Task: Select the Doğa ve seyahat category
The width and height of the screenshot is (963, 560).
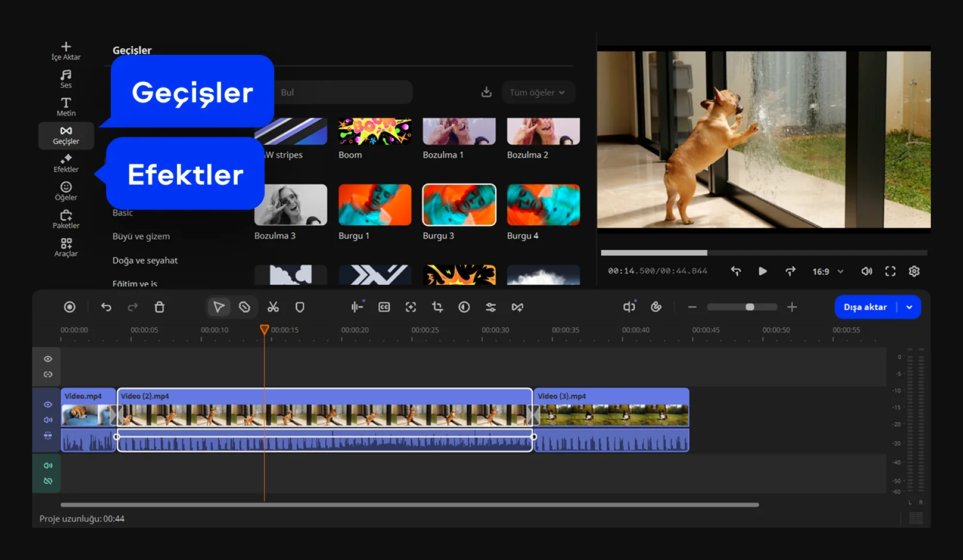Action: click(x=145, y=260)
